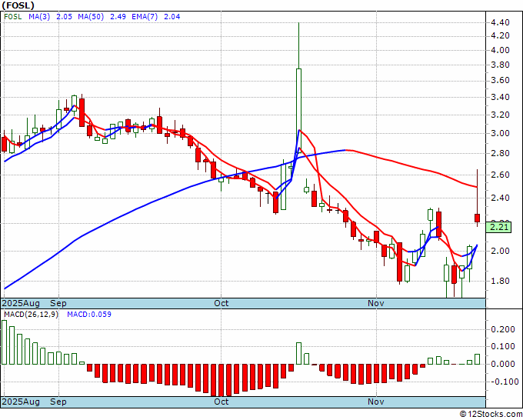The height and width of the screenshot is (420, 523).
Task: Click the 0.200 MACD axis label
Action: pyautogui.click(x=503, y=329)
